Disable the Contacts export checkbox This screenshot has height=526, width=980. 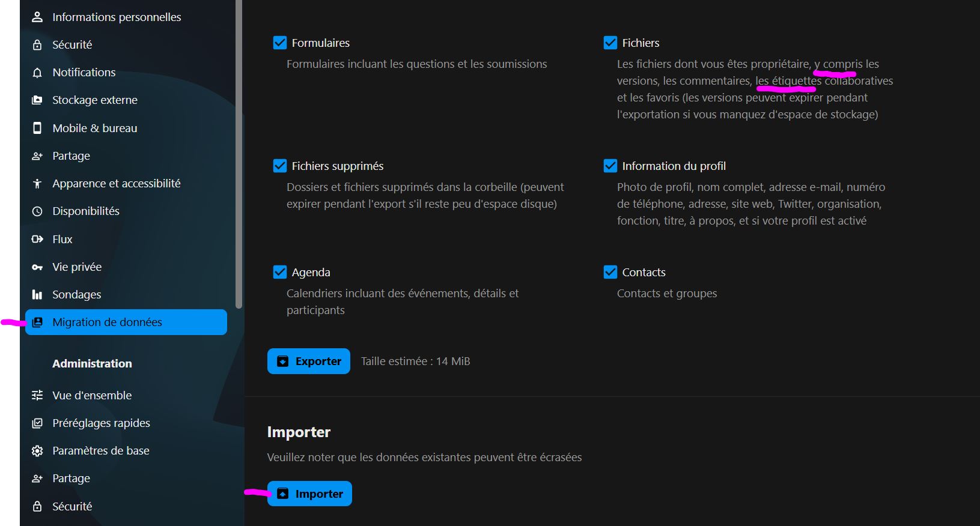(x=610, y=272)
